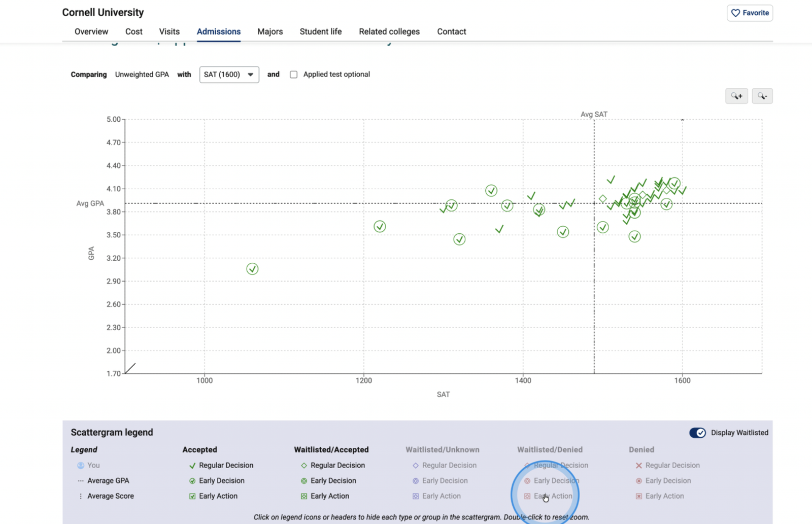812x524 pixels.
Task: Open the Student life tab
Action: coord(321,31)
